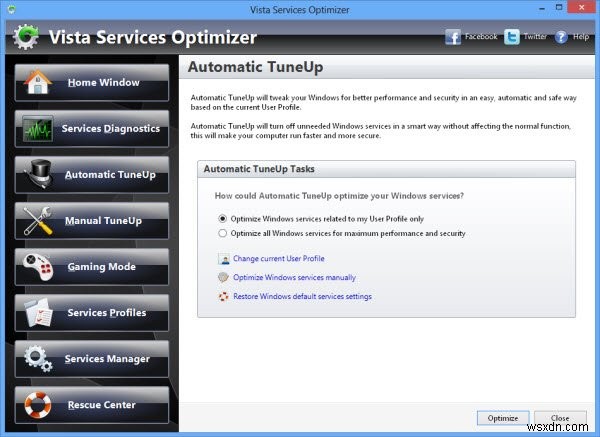Maximize the Vista Services Optimizer window
The image size is (600, 437).
[559, 8]
